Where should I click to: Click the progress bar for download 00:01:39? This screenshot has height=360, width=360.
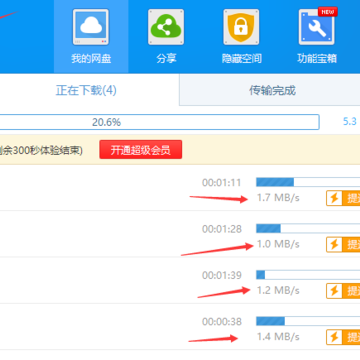coord(308,275)
